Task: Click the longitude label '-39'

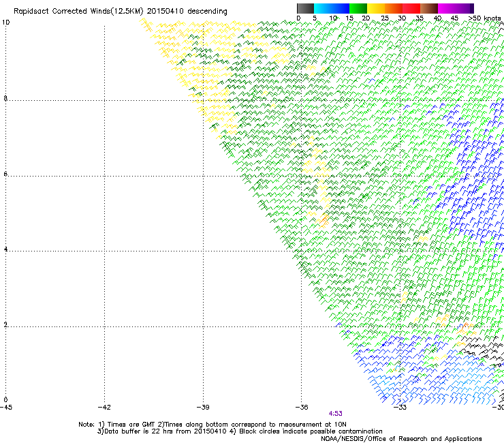Action: [203, 408]
